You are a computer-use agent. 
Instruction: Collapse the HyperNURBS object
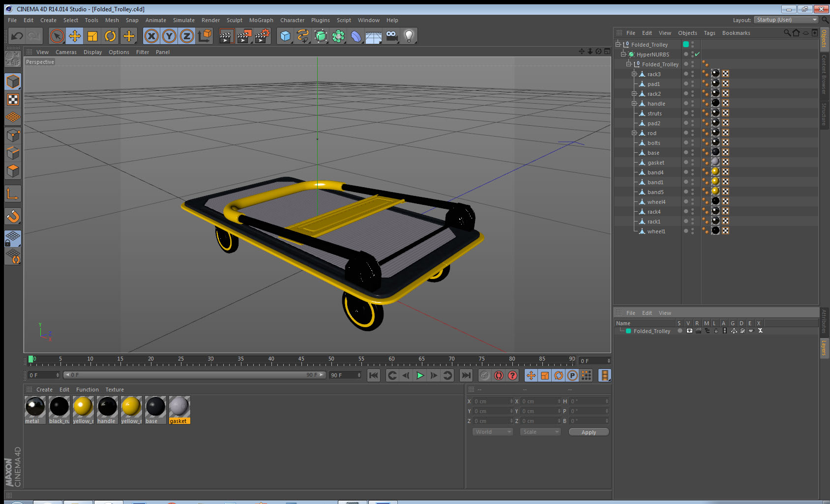(x=623, y=54)
